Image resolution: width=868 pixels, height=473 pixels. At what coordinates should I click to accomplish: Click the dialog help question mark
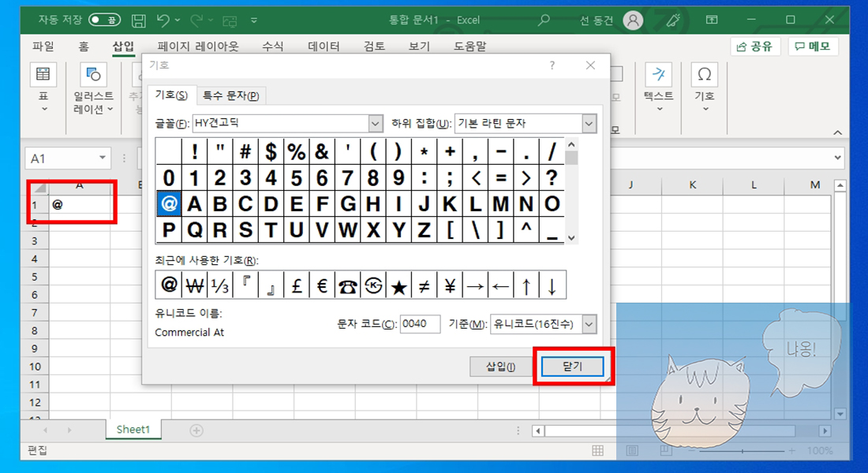click(x=552, y=65)
